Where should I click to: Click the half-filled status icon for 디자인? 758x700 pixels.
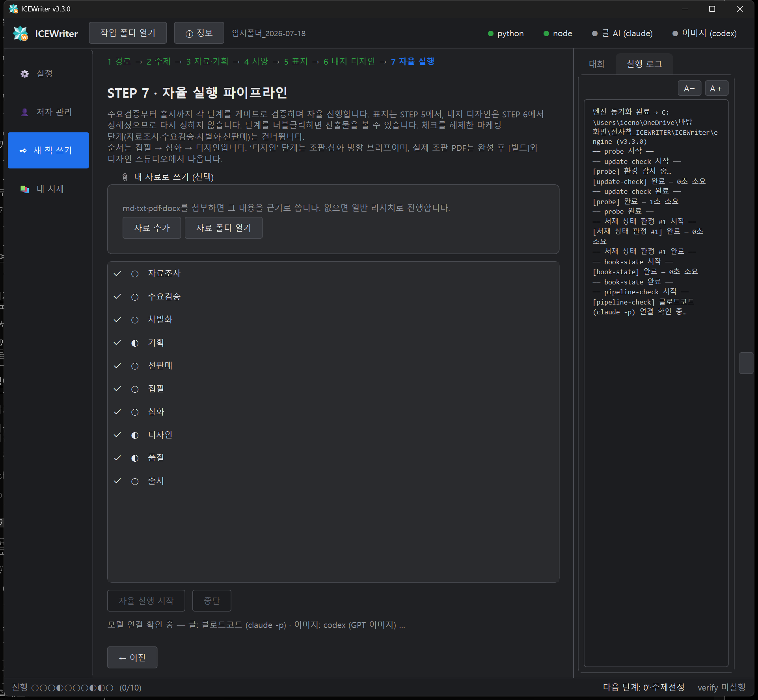[135, 435]
